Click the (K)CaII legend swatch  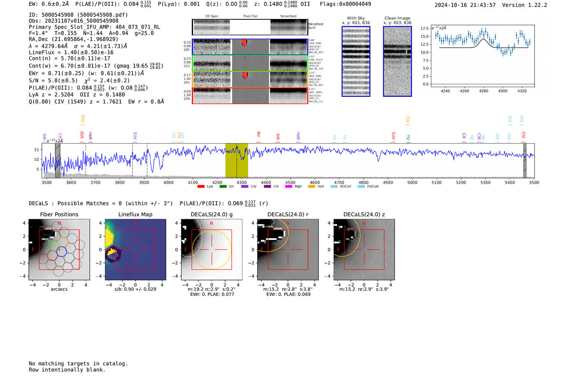[x=334, y=187]
